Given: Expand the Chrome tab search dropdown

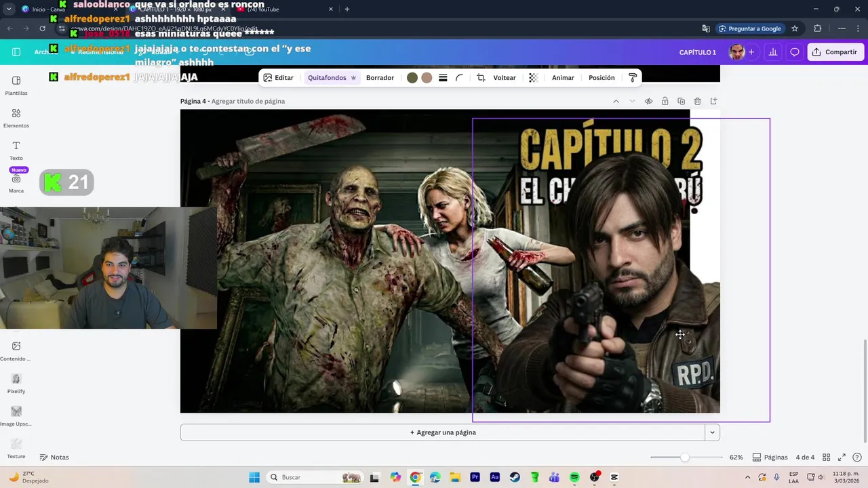Looking at the screenshot, I should pos(9,9).
